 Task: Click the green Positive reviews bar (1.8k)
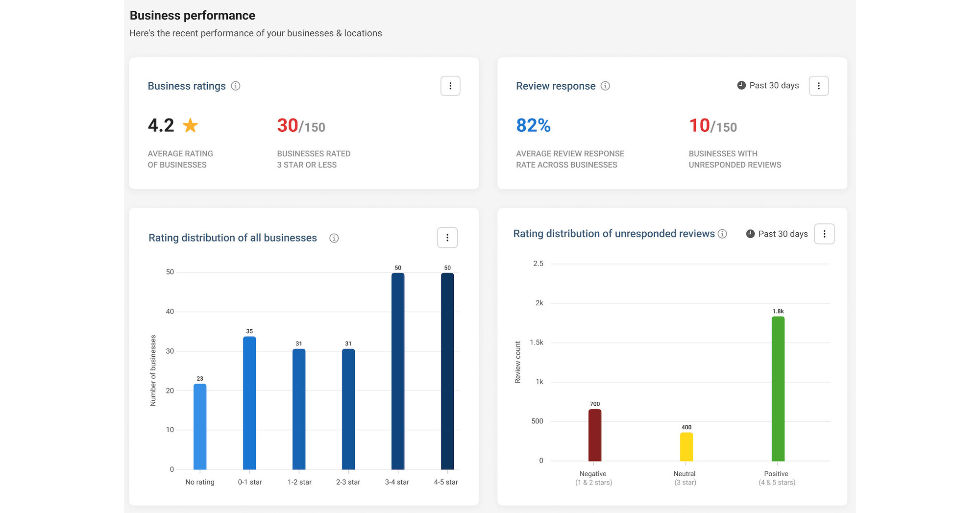coord(778,389)
